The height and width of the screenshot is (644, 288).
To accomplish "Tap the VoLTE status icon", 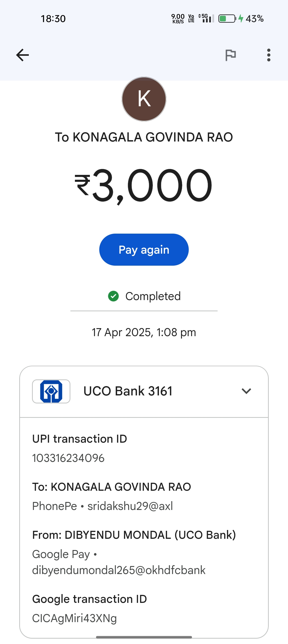I will (x=191, y=18).
